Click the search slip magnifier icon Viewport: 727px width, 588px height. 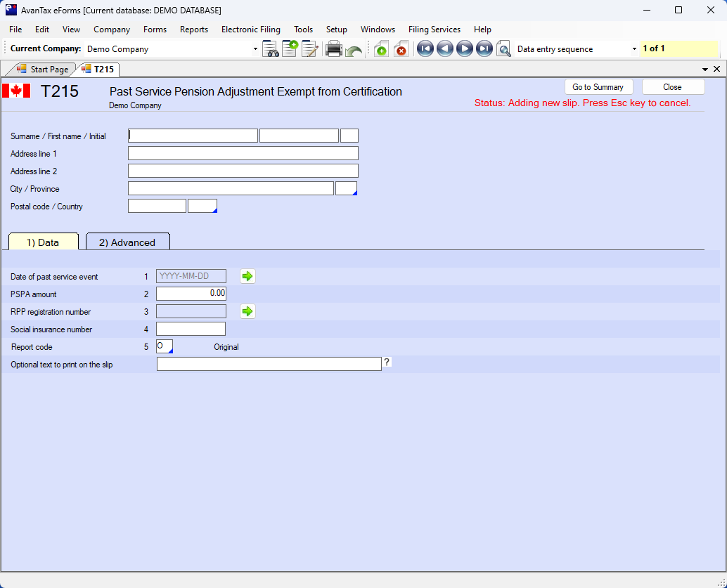coord(503,49)
